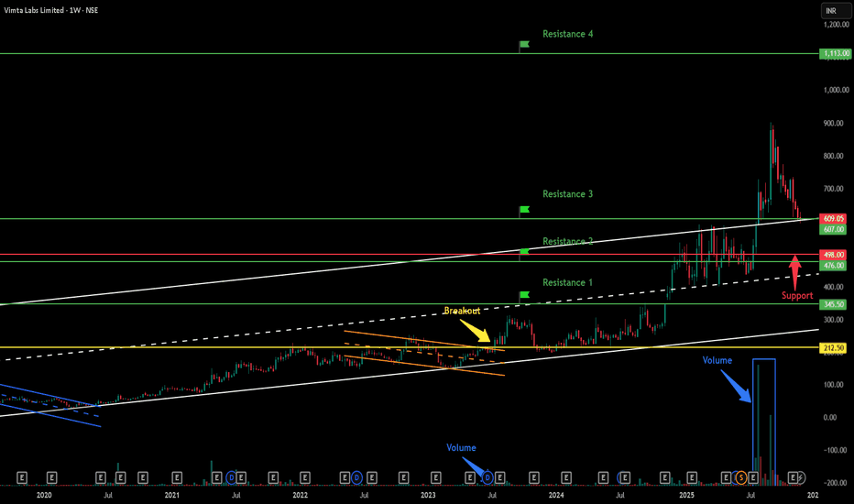
Task: Click the 1,200.00 price axis value
Action: 836,25
